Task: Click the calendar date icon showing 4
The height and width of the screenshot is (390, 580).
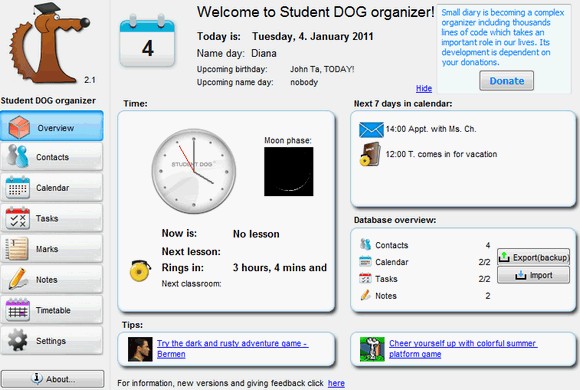Action: click(147, 41)
